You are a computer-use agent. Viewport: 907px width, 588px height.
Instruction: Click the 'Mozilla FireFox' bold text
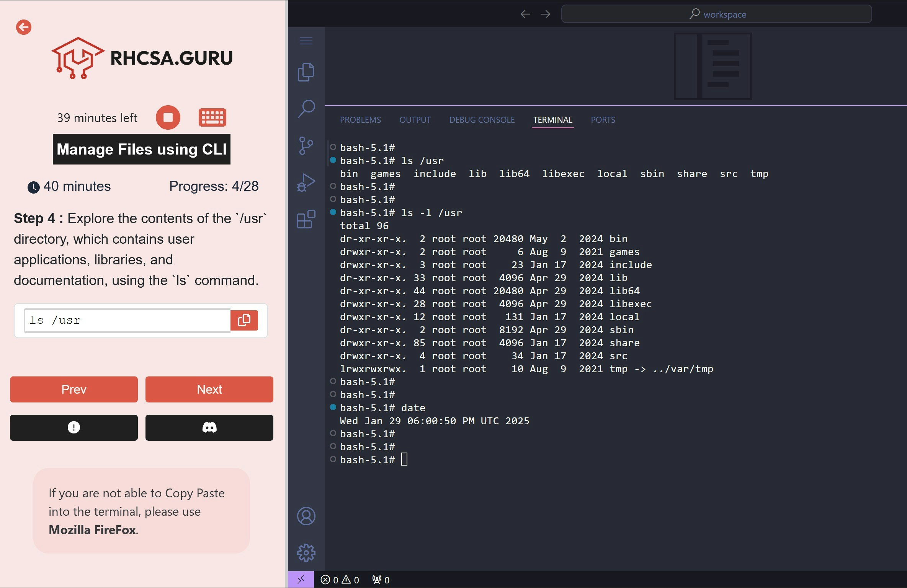coord(92,530)
